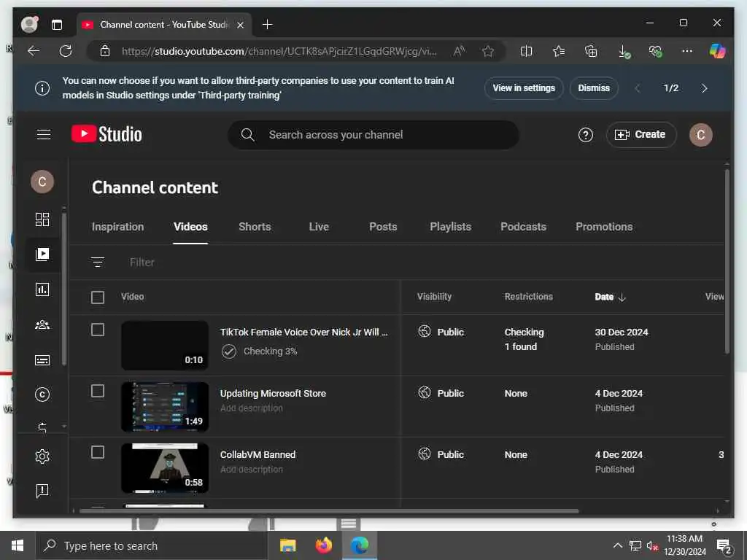Open the Analytics sidebar icon

(x=42, y=289)
